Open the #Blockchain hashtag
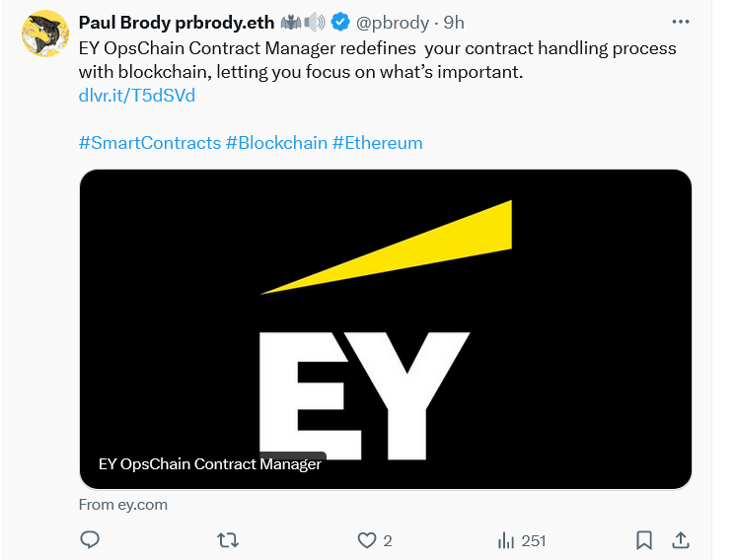This screenshot has height=560, width=736. (276, 143)
